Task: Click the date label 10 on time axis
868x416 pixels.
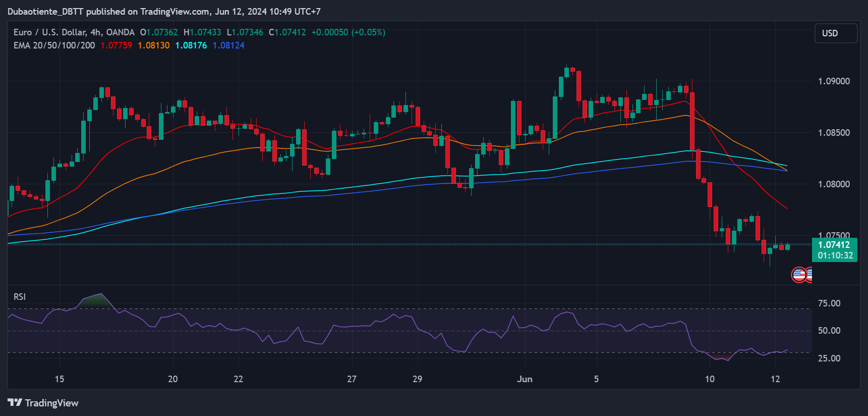Action: pos(710,379)
